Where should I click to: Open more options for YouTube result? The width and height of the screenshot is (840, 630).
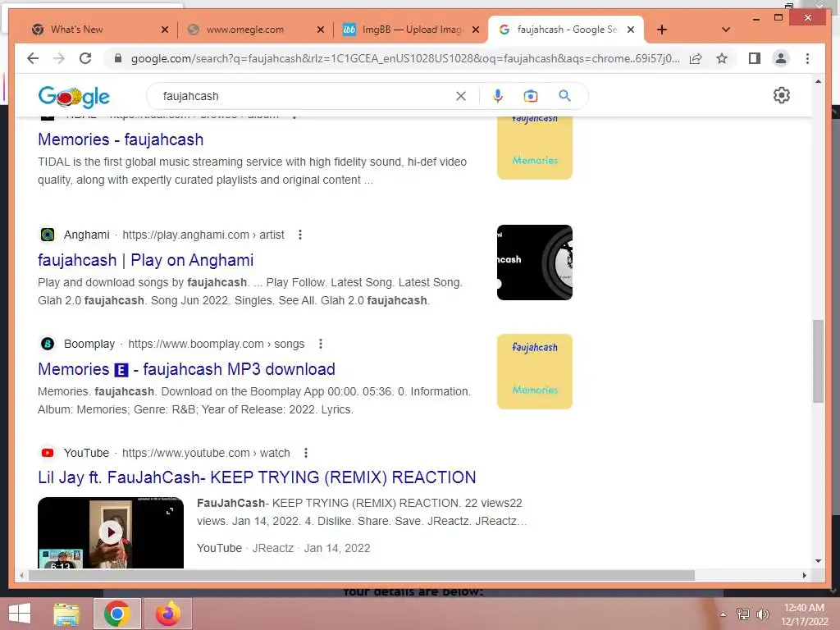click(x=306, y=453)
